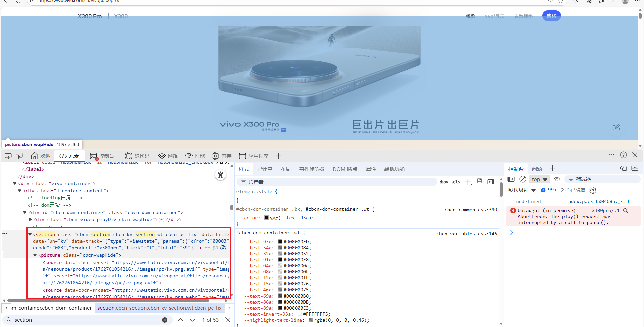Open the 事件侦听器 event listeners tab
The height and width of the screenshot is (327, 644).
pyautogui.click(x=312, y=169)
